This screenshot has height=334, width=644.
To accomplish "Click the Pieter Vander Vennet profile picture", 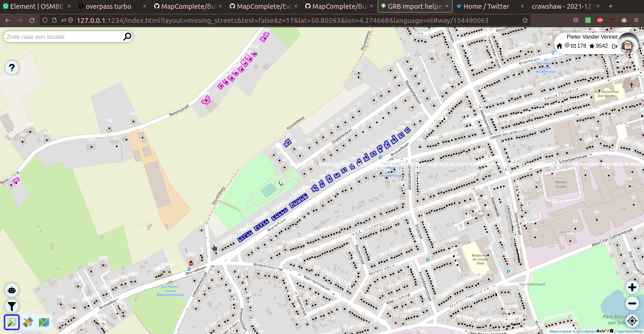I will click(x=628, y=44).
